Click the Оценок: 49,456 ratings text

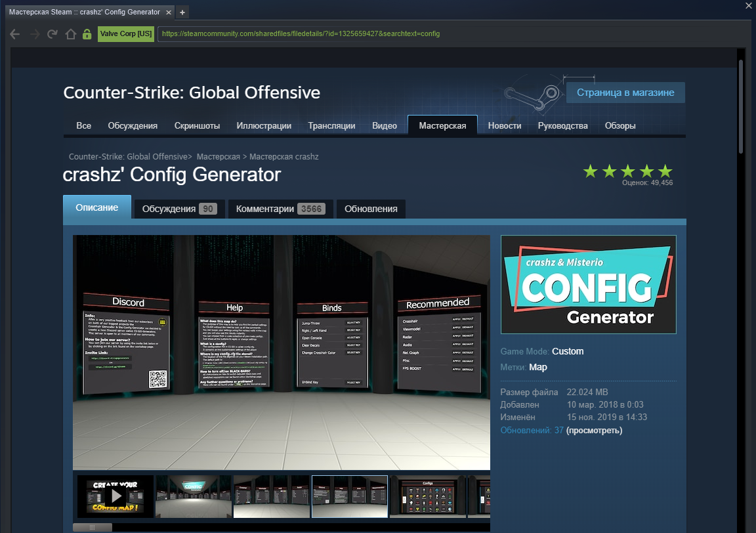pyautogui.click(x=647, y=183)
